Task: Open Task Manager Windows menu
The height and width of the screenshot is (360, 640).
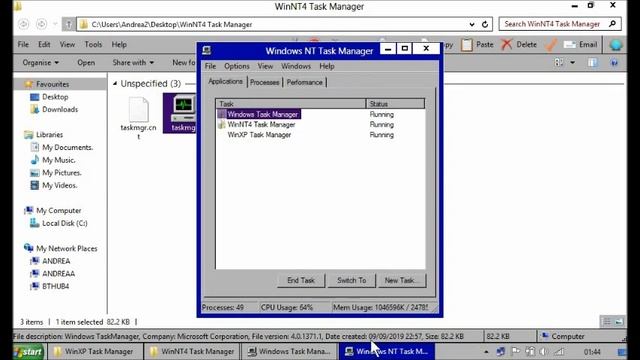Action: 296,66
